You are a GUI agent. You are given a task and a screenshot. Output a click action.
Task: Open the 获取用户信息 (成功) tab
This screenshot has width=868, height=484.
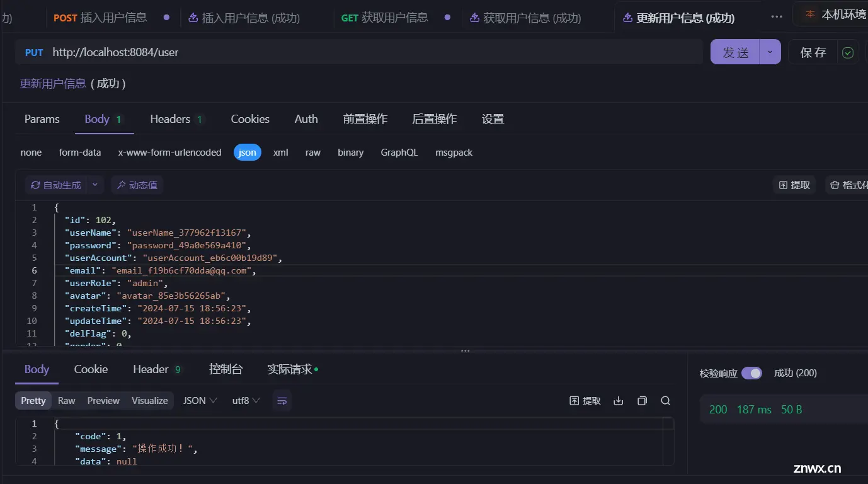525,18
